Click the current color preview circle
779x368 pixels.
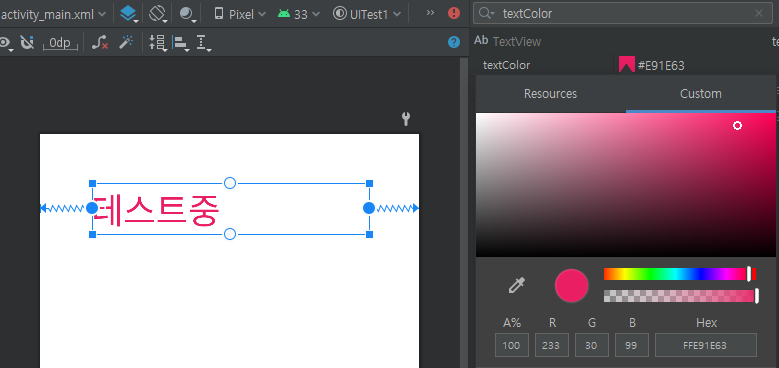pyautogui.click(x=571, y=286)
